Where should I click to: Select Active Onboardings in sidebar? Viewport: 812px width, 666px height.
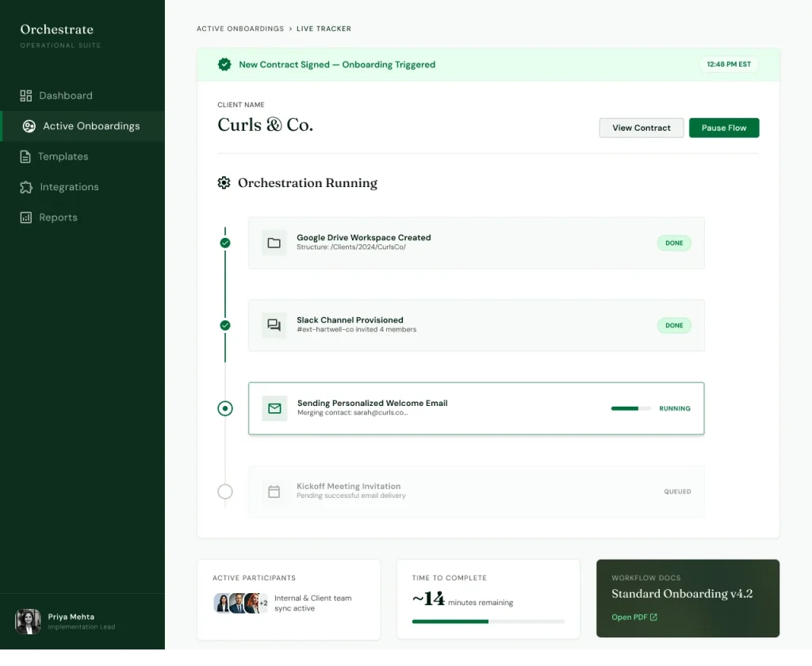[x=82, y=126]
